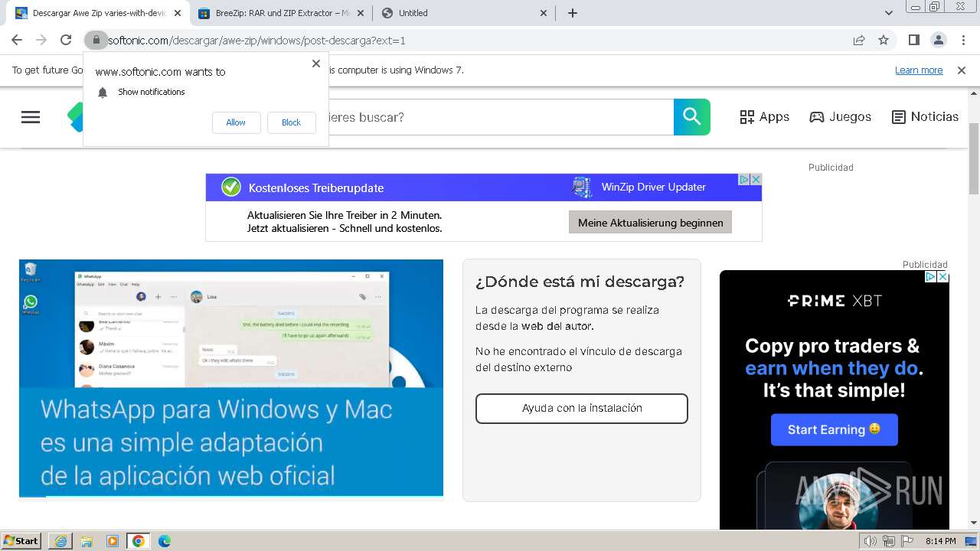The width and height of the screenshot is (980, 551).
Task: Click the 8:14 PM taskbar clock
Action: click(x=940, y=541)
